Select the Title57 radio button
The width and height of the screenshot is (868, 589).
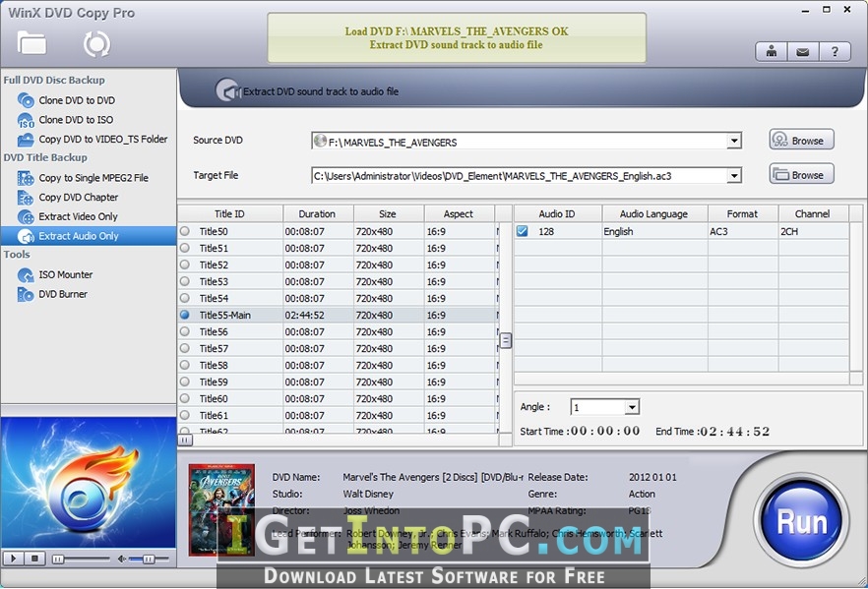point(185,348)
